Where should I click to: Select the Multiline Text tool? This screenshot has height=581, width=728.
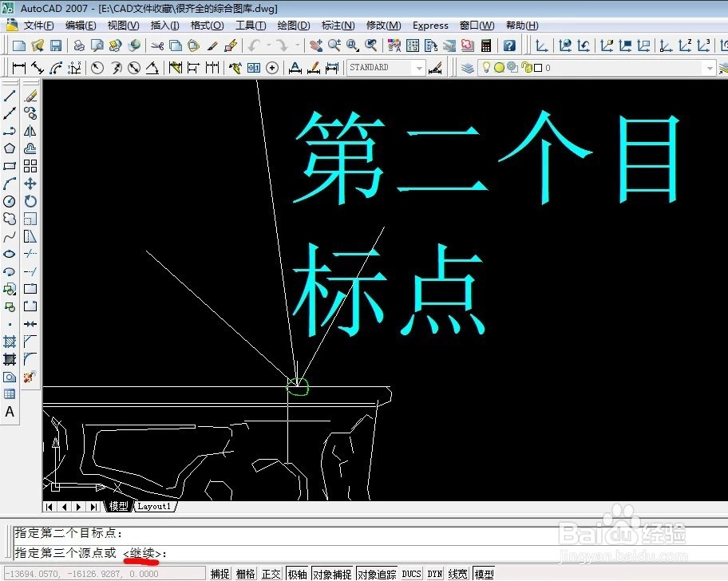tap(10, 412)
